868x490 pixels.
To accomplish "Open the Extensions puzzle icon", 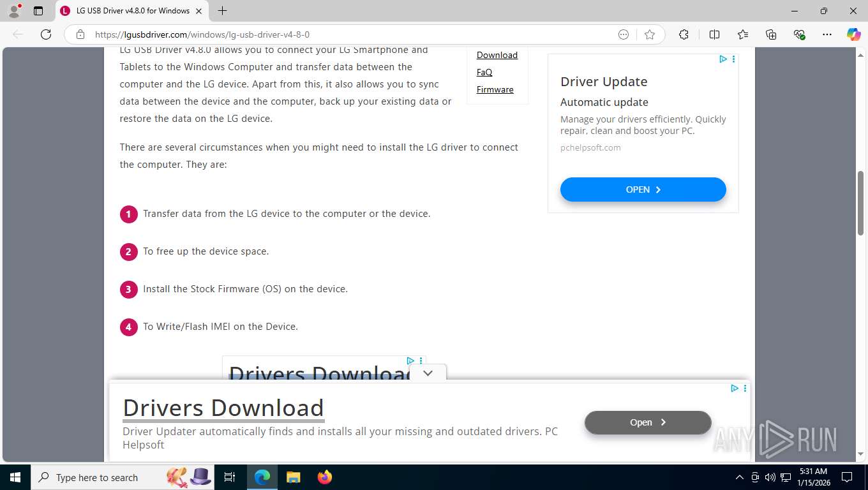I will tap(684, 34).
